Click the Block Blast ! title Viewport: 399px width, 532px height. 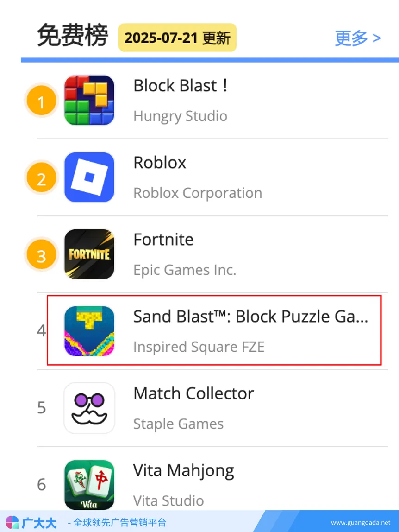(180, 85)
